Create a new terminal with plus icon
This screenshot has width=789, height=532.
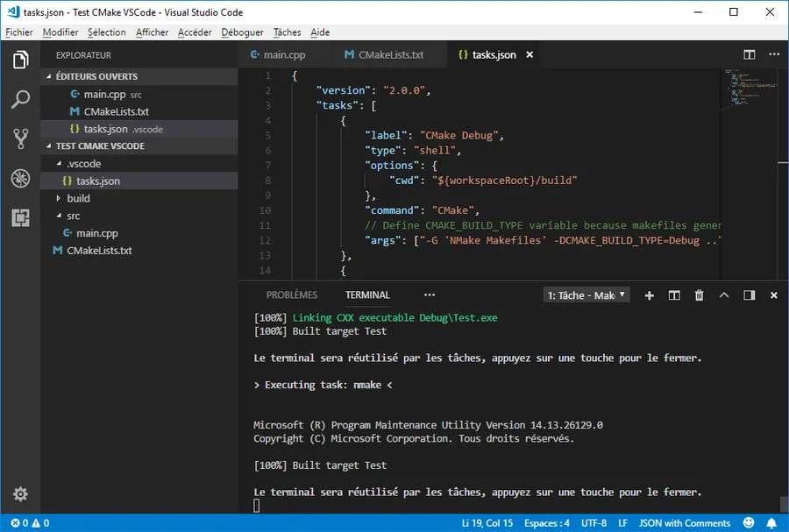(x=649, y=295)
